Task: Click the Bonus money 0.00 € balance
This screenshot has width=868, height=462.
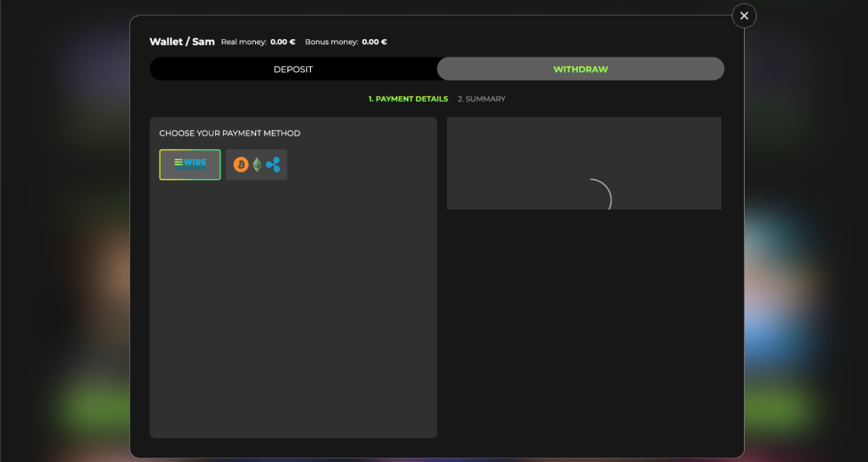Action: tap(374, 42)
